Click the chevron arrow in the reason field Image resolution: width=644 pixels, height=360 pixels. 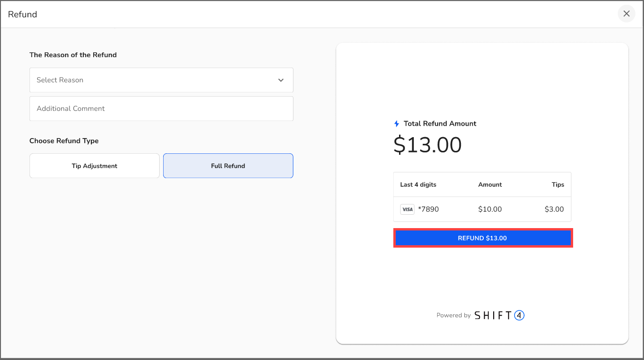[281, 80]
